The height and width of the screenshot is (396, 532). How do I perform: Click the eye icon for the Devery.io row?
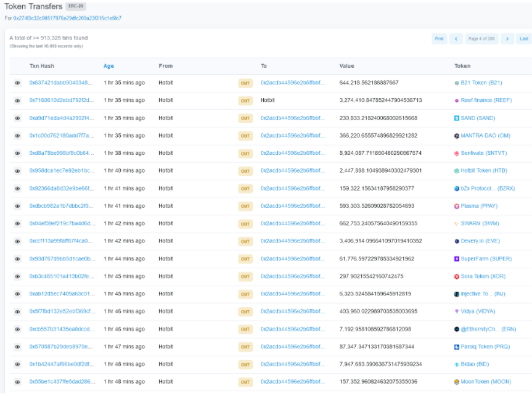click(17, 241)
